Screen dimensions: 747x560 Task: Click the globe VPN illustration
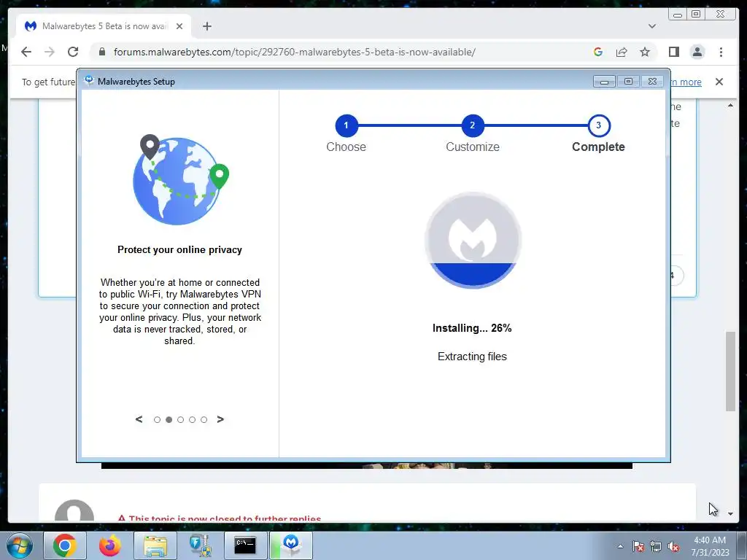(x=180, y=179)
